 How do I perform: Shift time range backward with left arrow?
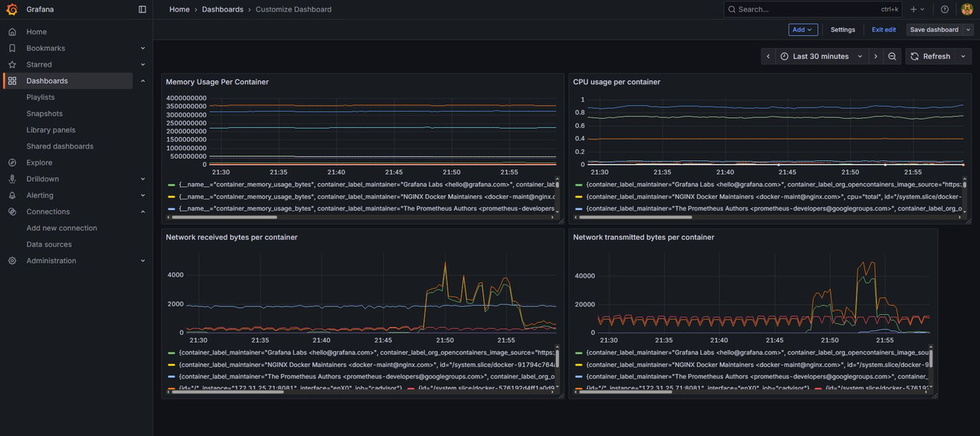pyautogui.click(x=768, y=56)
